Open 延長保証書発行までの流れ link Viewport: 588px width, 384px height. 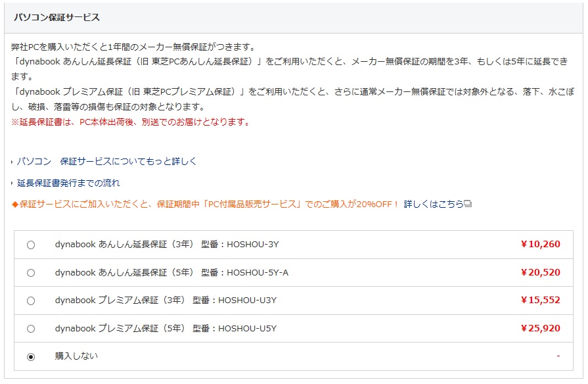tap(68, 183)
